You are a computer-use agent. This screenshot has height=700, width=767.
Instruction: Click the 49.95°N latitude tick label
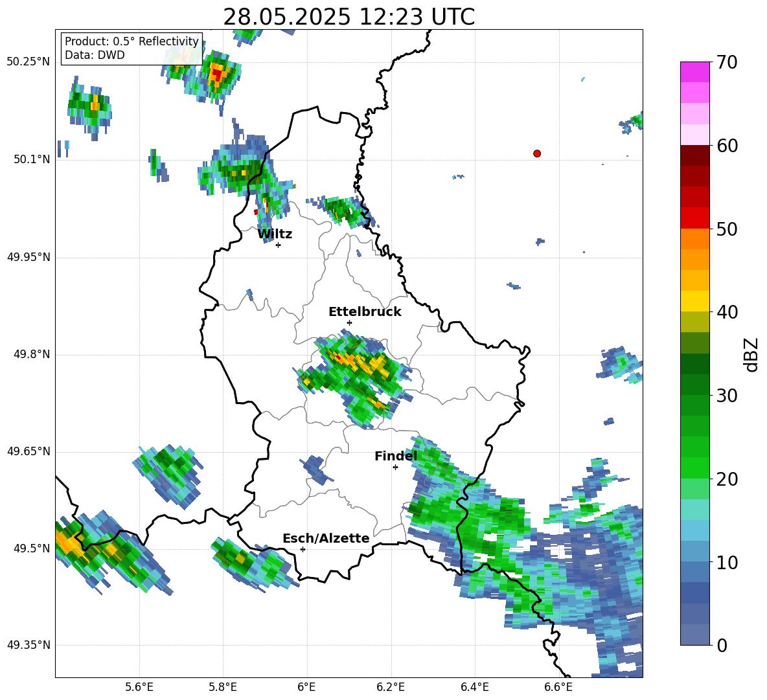point(29,257)
